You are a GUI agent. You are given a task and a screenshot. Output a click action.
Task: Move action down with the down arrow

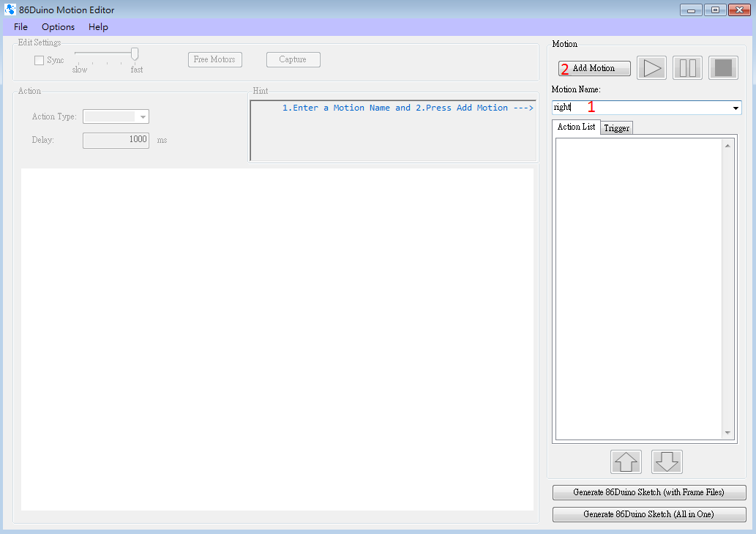click(x=667, y=461)
